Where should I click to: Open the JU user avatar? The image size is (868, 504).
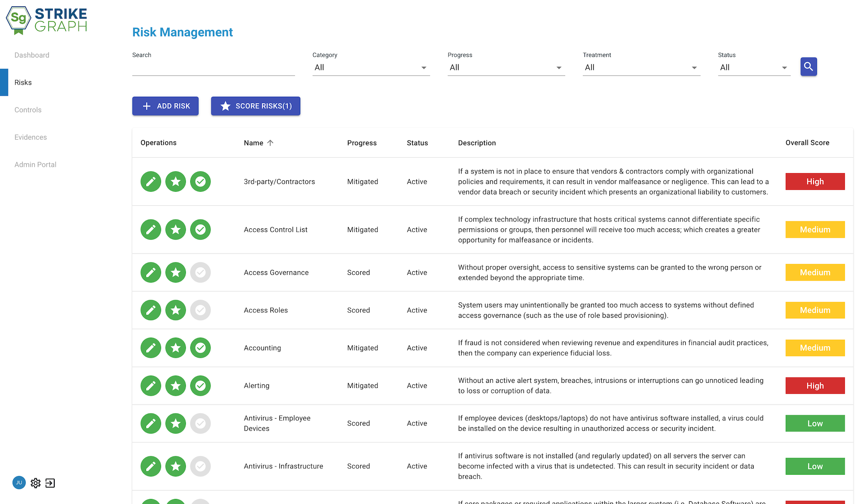pos(19,483)
